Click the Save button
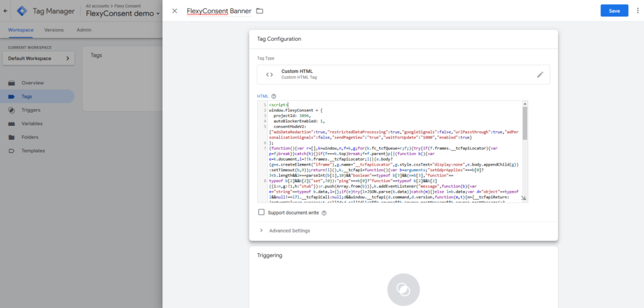The height and width of the screenshot is (308, 644). [614, 11]
